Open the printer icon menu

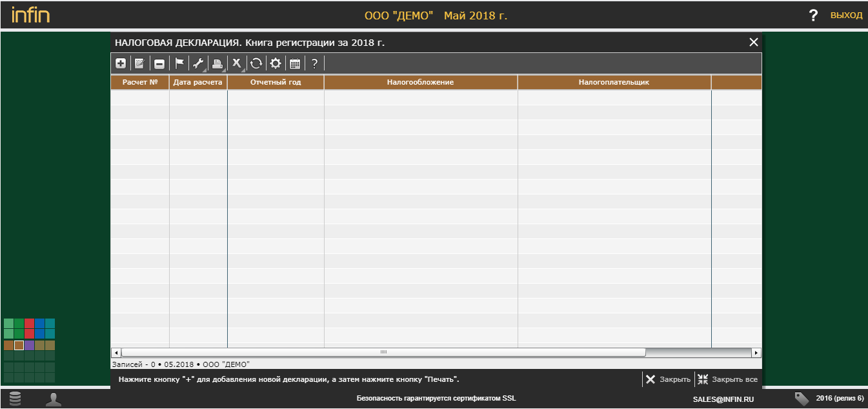(218, 63)
